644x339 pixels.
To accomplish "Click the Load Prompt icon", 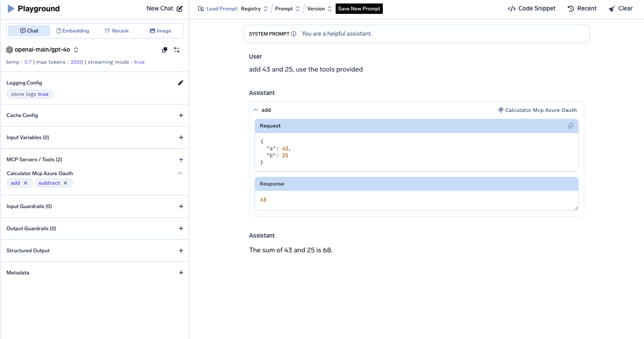I will [x=201, y=9].
